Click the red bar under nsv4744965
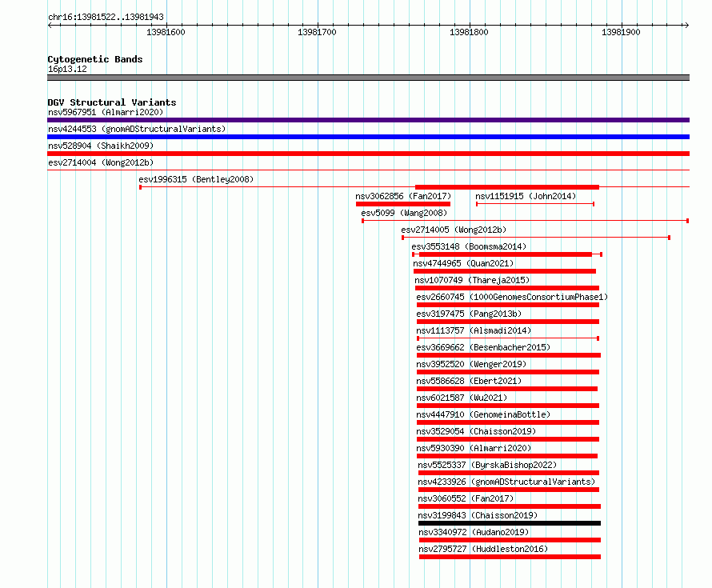 [x=505, y=271]
